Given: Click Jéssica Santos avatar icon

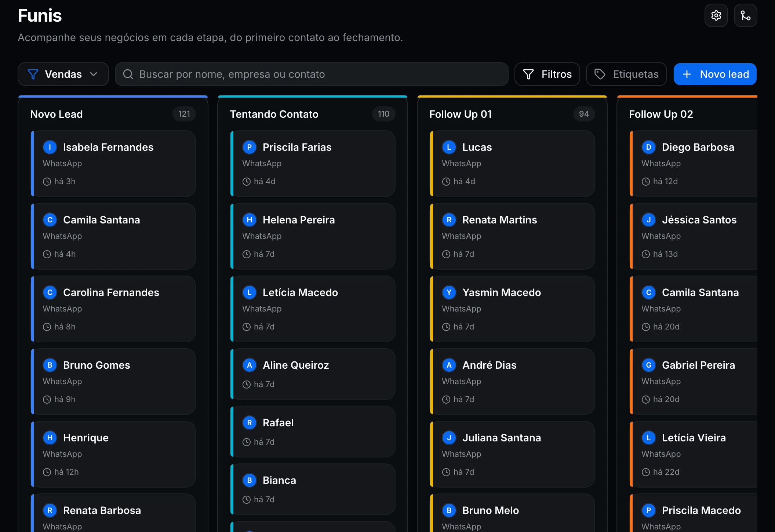Looking at the screenshot, I should coord(649,220).
